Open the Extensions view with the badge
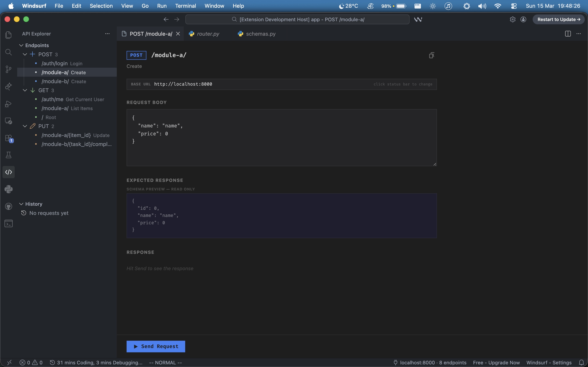The width and height of the screenshot is (588, 367). [9, 138]
